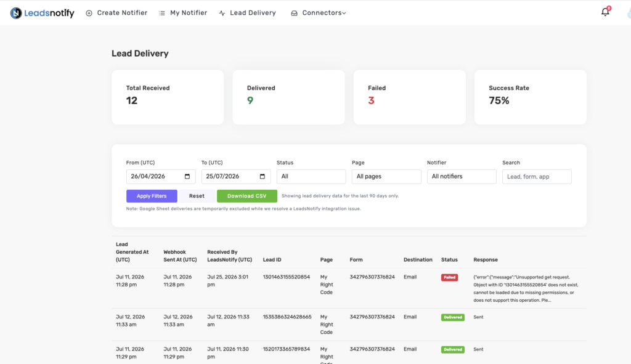Open the Page filter showing All pages
The height and width of the screenshot is (364, 631).
pos(386,177)
